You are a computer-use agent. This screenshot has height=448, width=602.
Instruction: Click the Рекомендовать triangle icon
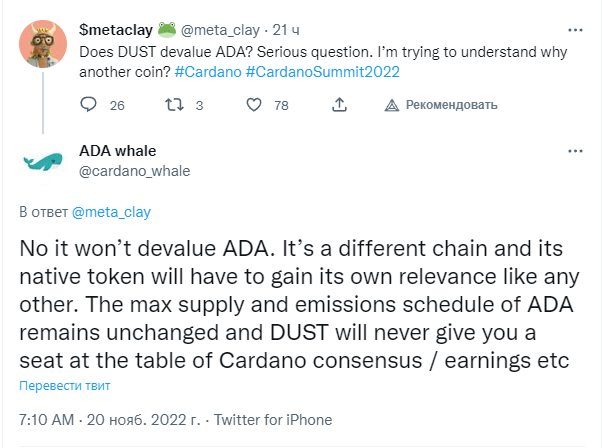click(x=392, y=105)
